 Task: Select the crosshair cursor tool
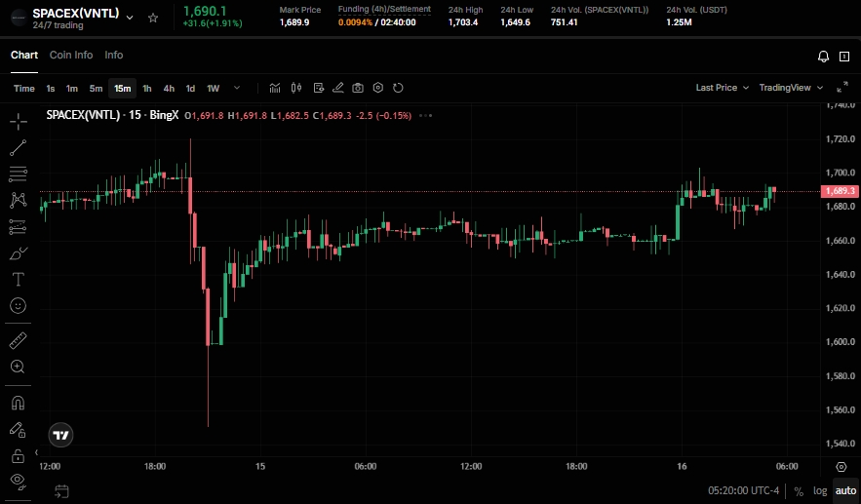pos(18,122)
